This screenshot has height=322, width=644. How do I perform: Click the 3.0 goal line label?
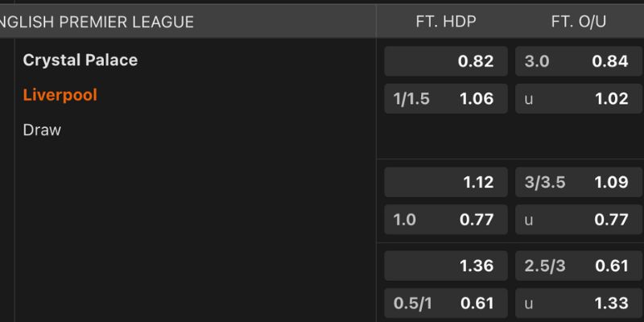point(537,61)
